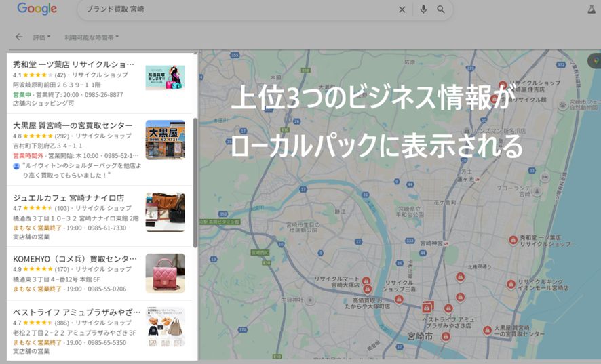The width and height of the screenshot is (601, 364).
Task: Click map pin for 大黒屋 質宮崎一の宮買取センター
Action: [487, 330]
